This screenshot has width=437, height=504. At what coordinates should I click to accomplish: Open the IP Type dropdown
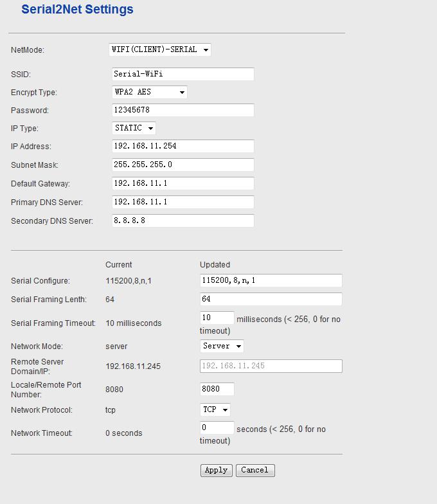(x=134, y=129)
